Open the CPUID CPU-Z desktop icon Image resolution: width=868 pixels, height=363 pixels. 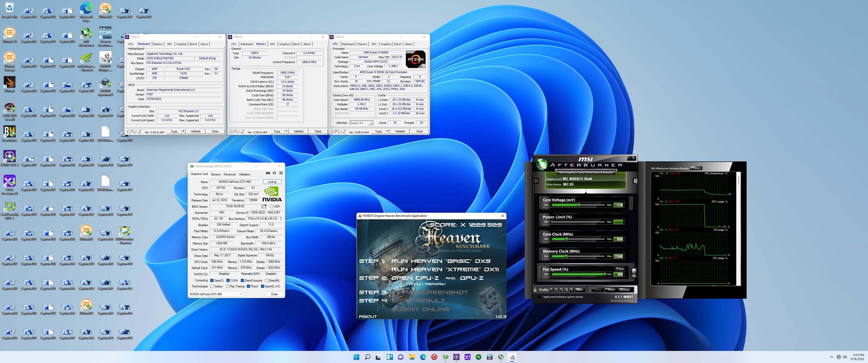tap(9, 158)
